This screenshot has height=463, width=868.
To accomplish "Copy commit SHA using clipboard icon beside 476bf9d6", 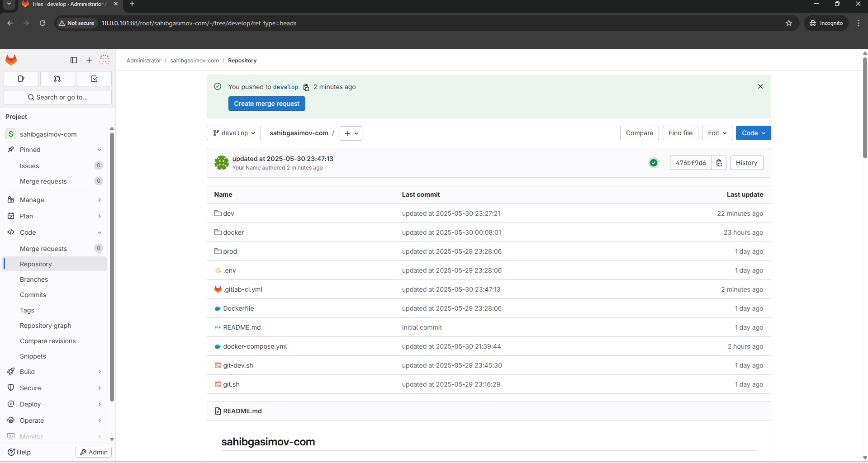I will (719, 163).
